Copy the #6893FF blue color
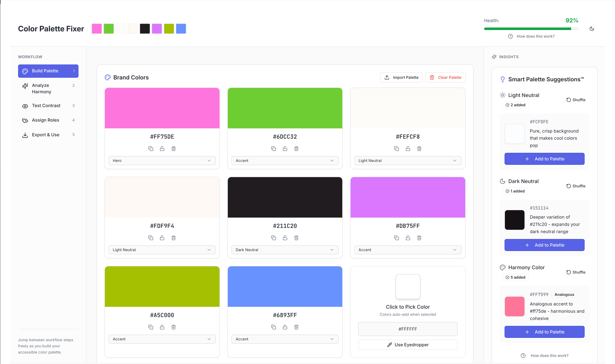The width and height of the screenshot is (615, 364). [x=274, y=327]
